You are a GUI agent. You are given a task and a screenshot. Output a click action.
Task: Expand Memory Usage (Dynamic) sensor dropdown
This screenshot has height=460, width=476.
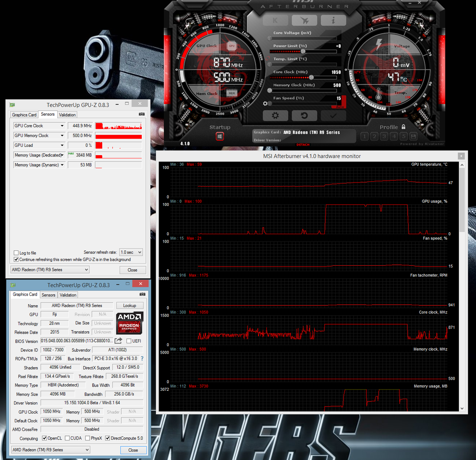tap(62, 165)
